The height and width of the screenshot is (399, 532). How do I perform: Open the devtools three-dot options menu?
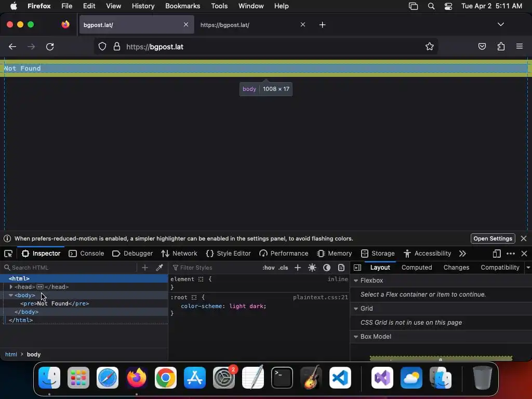tap(510, 254)
